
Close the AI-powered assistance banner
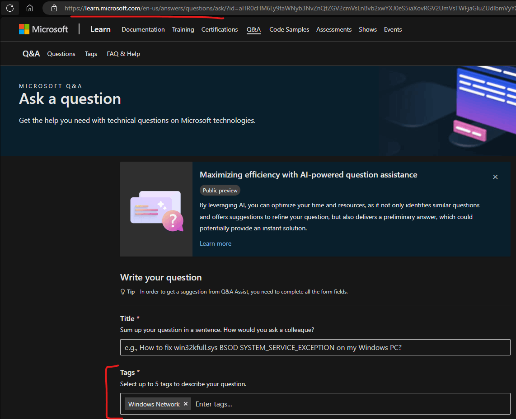coord(495,177)
